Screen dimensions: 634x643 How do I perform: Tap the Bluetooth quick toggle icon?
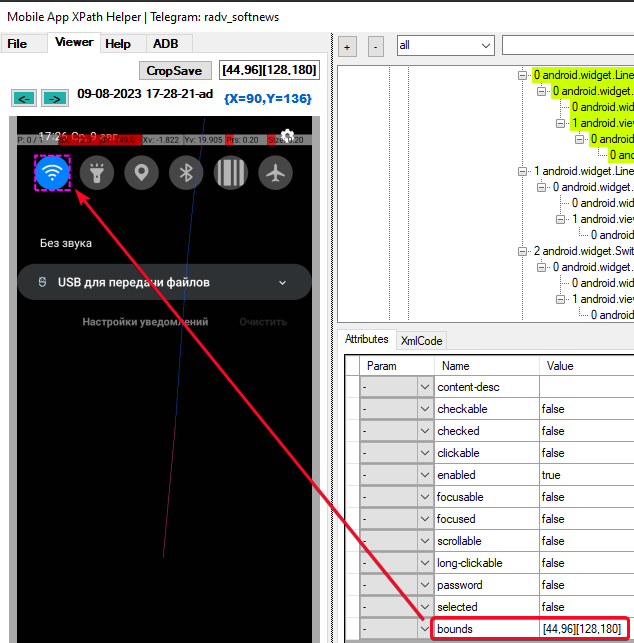click(186, 173)
